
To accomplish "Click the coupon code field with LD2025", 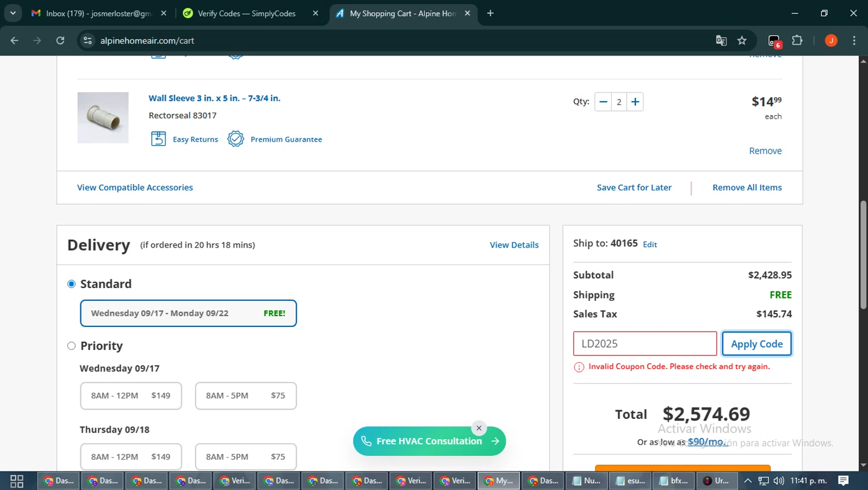I will [x=645, y=344].
